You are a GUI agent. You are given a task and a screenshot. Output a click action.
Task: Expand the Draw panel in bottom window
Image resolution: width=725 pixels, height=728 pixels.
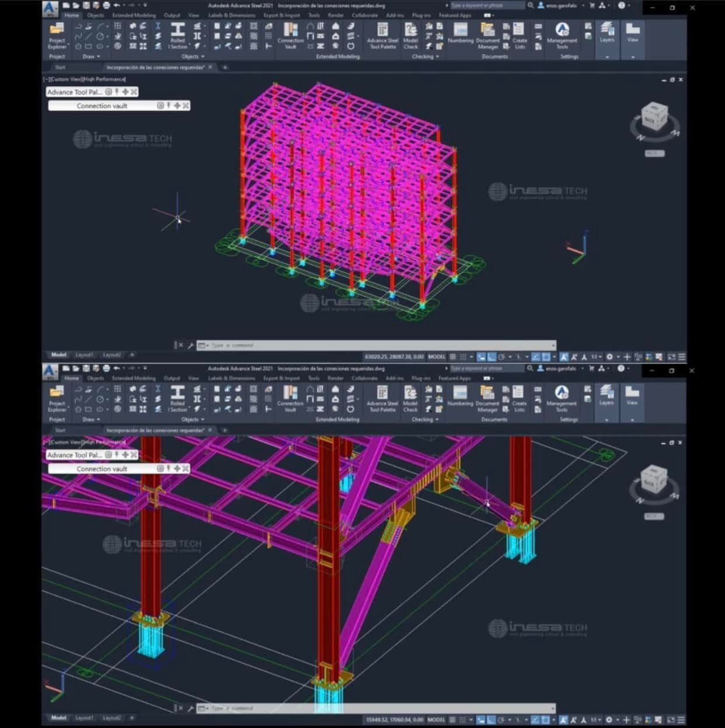pyautogui.click(x=90, y=420)
